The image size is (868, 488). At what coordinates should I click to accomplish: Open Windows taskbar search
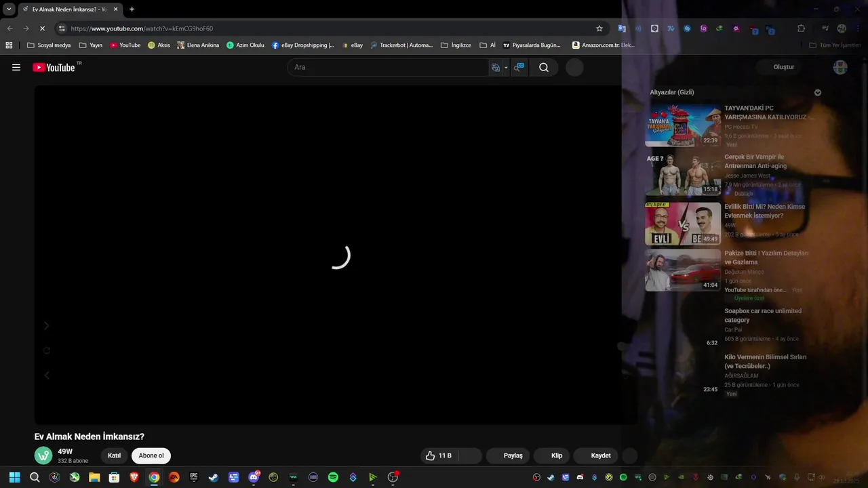click(35, 477)
